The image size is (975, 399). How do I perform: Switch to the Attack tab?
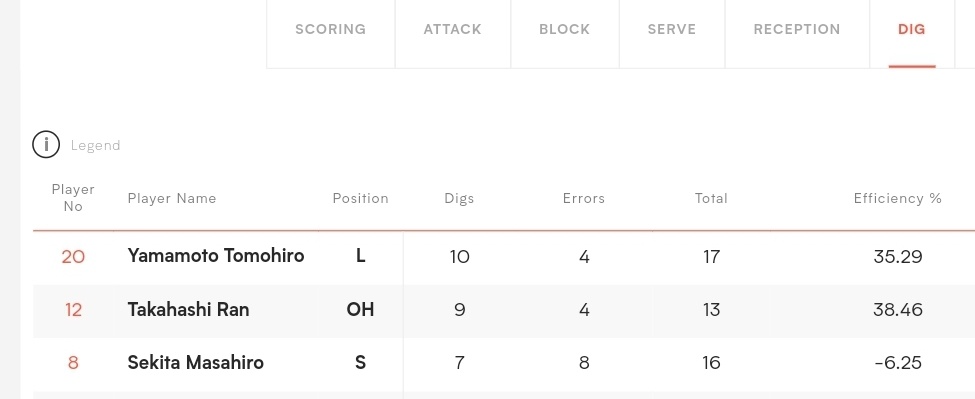453,29
